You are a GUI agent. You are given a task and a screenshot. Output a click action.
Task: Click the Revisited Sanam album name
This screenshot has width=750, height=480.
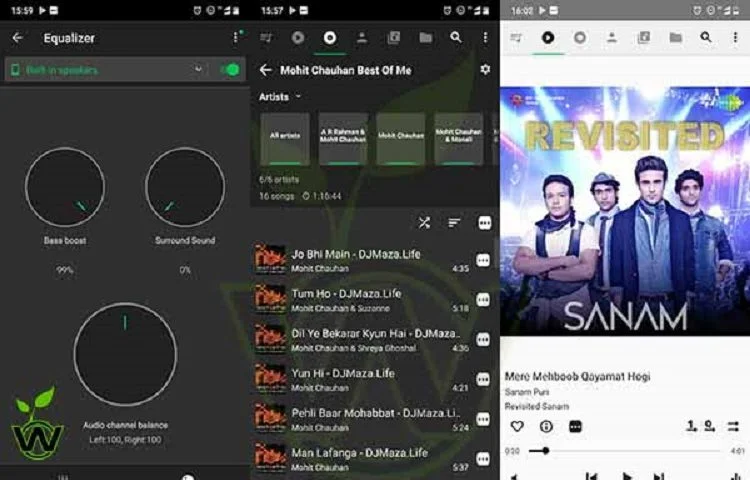pos(537,406)
